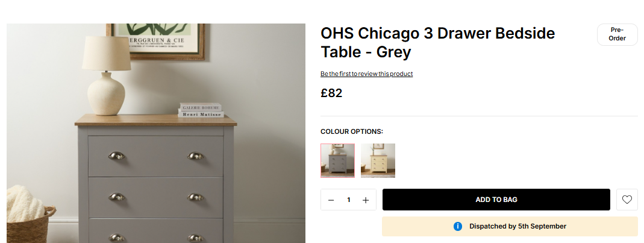Click the middle drawer's right cup handle
644x243 pixels.
(x=196, y=197)
